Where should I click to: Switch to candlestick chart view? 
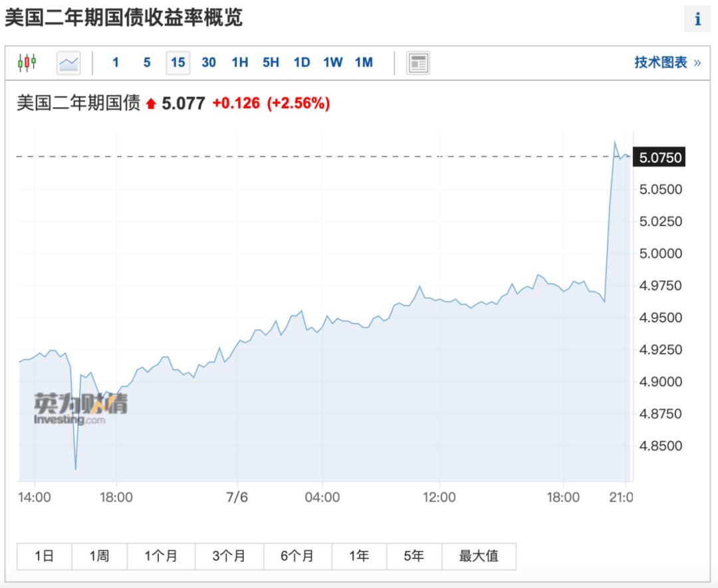coord(27,62)
